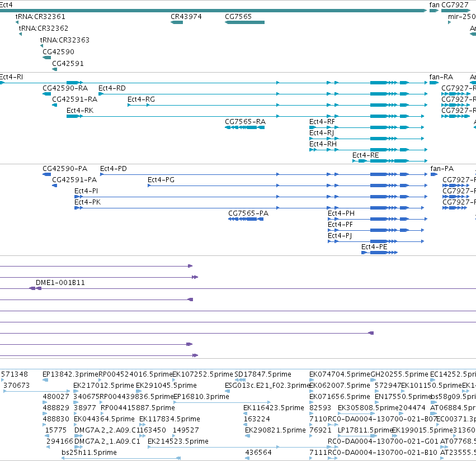
Task: Open the tRNA:CR32363 gene label
Action: [65, 40]
